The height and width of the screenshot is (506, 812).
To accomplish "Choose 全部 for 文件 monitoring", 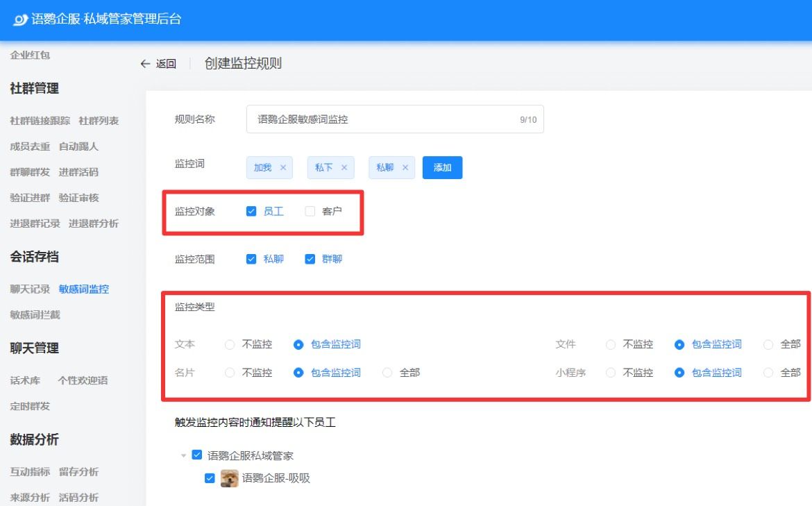I will pyautogui.click(x=768, y=344).
